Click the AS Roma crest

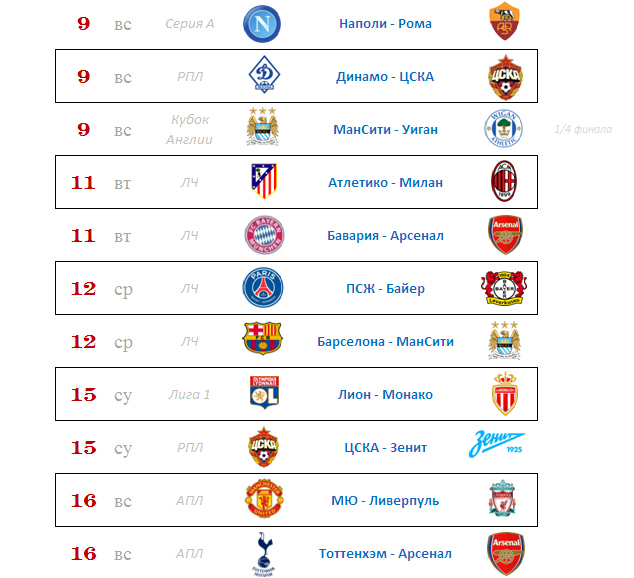(x=504, y=24)
